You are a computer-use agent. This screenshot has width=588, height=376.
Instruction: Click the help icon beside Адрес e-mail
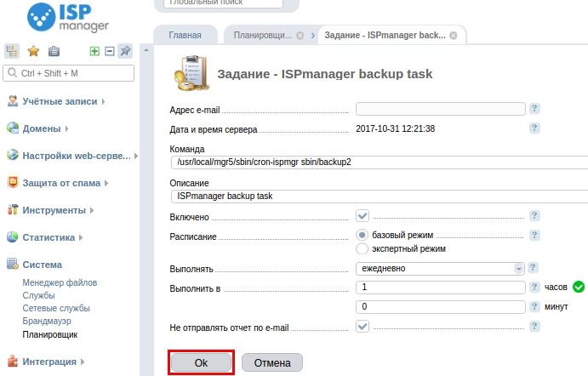[x=534, y=109]
